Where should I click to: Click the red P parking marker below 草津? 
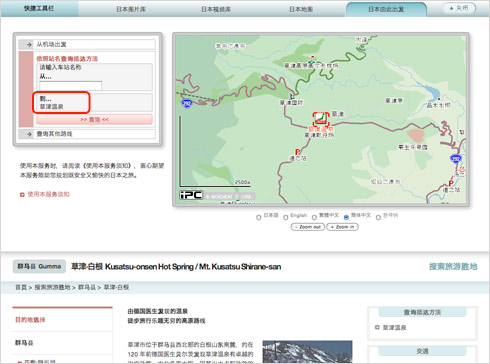pos(298,152)
